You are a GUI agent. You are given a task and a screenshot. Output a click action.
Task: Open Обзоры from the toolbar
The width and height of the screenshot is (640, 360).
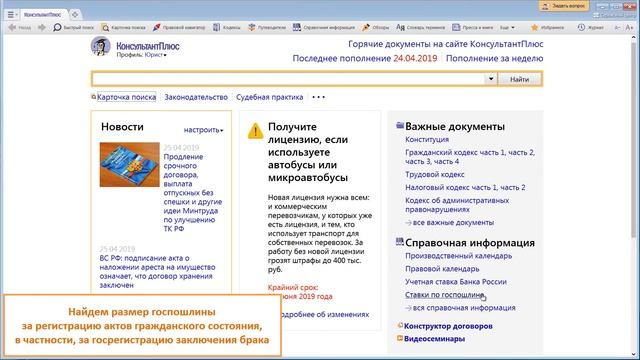pyautogui.click(x=376, y=27)
